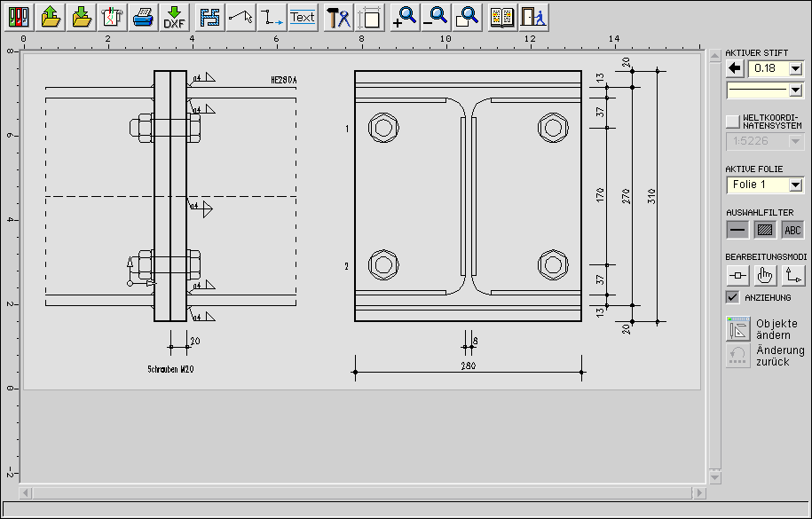Image resolution: width=812 pixels, height=519 pixels.
Task: Select the Text tool in the toolbar
Action: pos(303,16)
